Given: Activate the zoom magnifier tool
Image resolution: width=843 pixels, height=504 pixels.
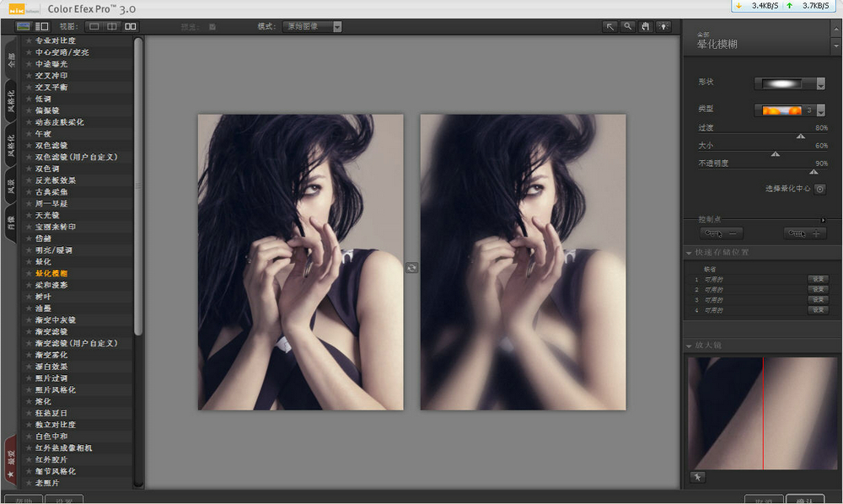Looking at the screenshot, I should click(x=628, y=27).
